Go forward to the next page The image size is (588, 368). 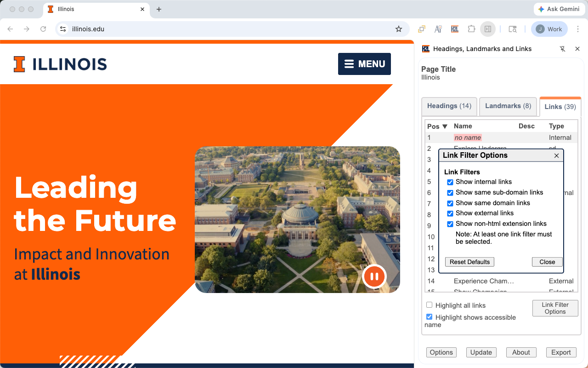[27, 29]
